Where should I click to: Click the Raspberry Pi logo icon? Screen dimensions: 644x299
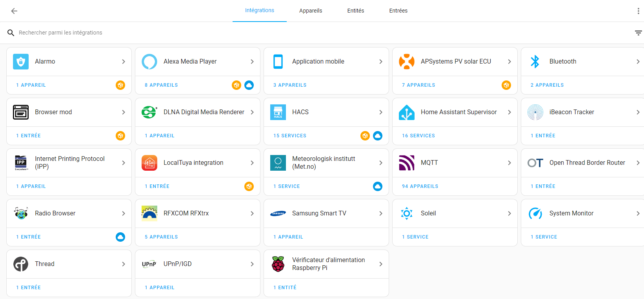click(278, 264)
